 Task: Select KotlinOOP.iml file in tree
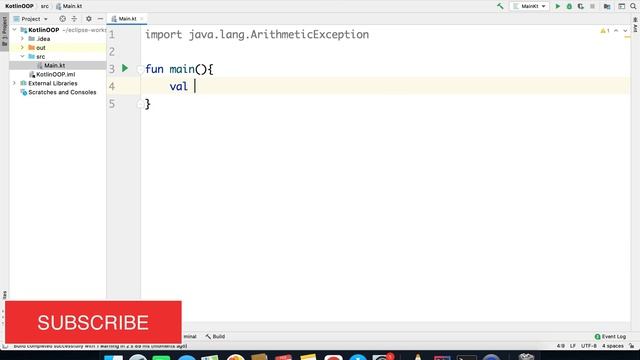[x=56, y=74]
